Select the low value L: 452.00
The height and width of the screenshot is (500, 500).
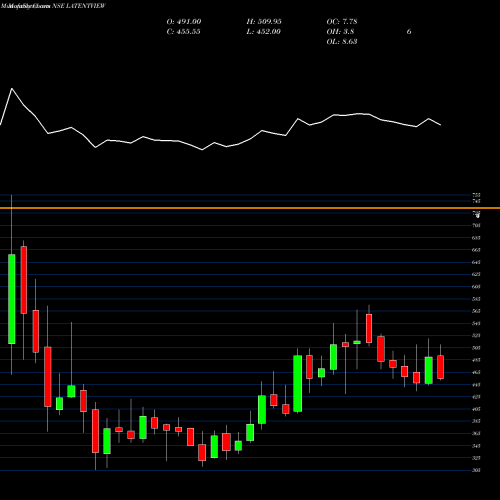click(x=263, y=32)
